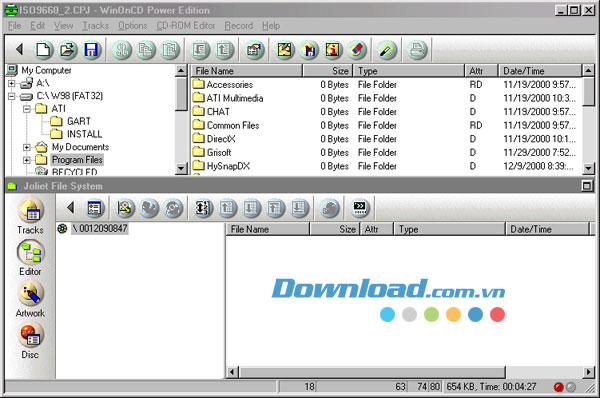Image resolution: width=600 pixels, height=398 pixels.
Task: Sort upper file list by Attr header
Action: tap(481, 71)
